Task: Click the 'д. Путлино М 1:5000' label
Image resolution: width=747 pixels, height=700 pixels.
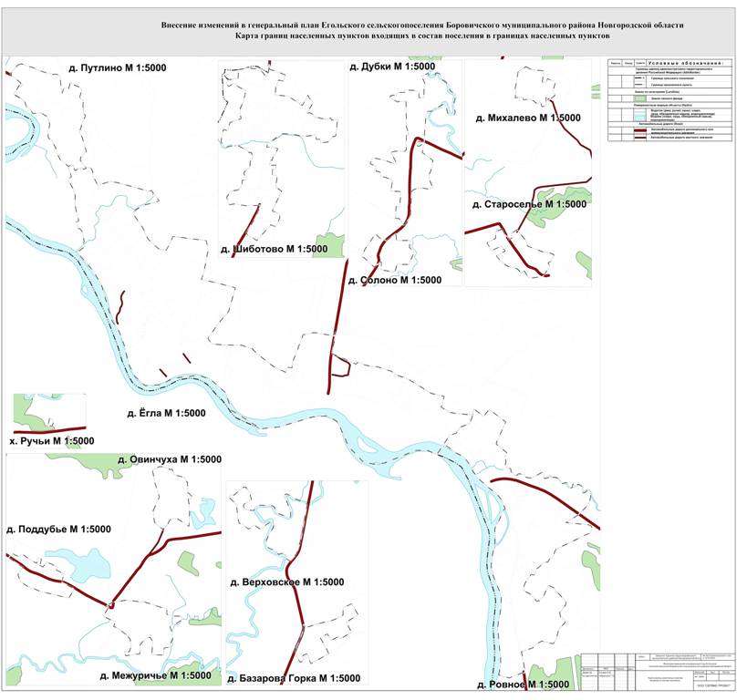Action: pos(118,67)
